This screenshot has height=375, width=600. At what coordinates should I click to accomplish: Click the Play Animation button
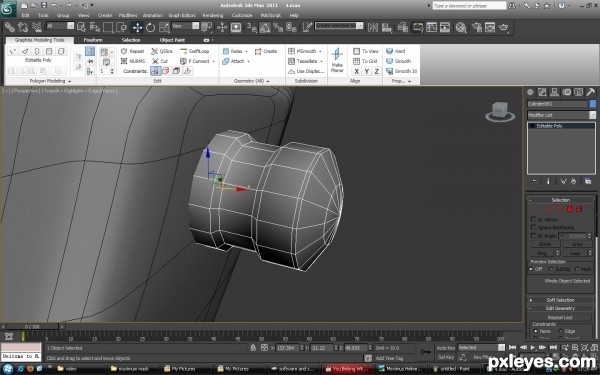point(533,347)
